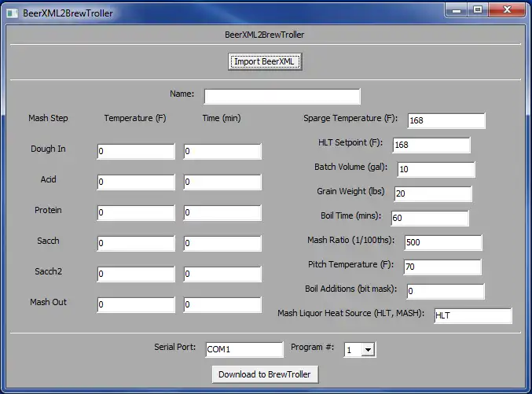Close the BeerXML2BrewTroller window
Viewport: 532px width, 394px height.
click(507, 10)
